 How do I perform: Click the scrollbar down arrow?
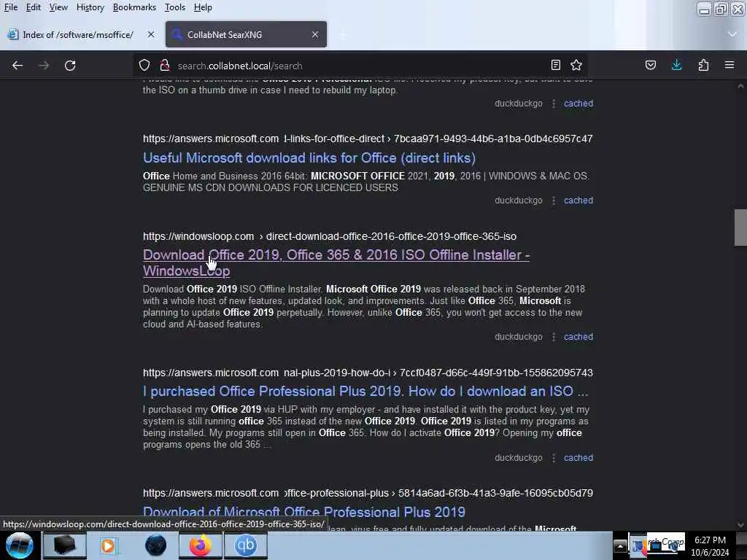point(740,525)
